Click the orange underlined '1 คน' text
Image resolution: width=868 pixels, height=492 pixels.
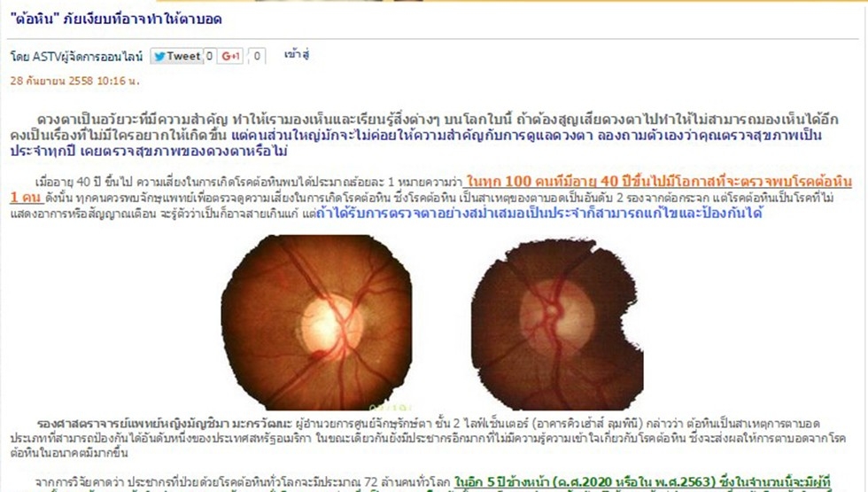(26, 197)
